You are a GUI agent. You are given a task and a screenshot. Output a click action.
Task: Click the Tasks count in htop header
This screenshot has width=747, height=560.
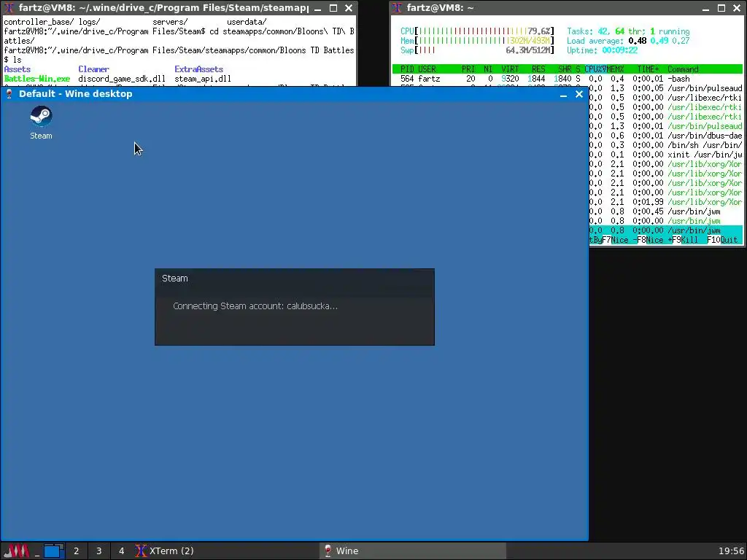point(628,31)
